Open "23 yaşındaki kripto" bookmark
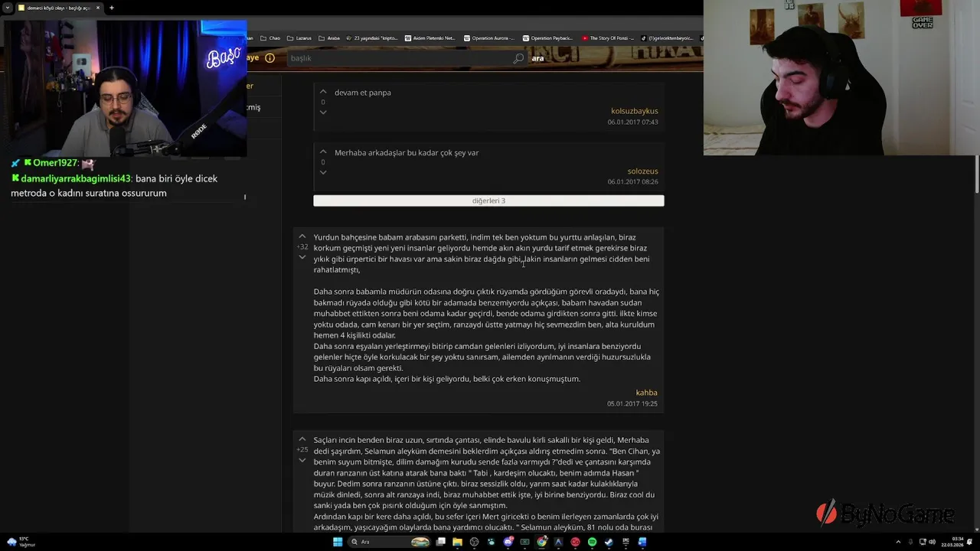Screen dimensions: 980x551 point(372,38)
